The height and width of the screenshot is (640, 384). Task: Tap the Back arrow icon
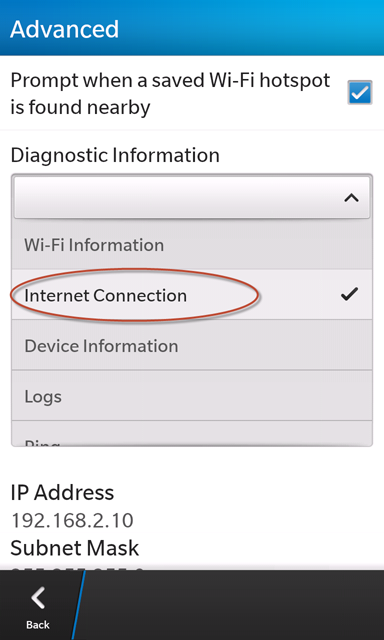click(38, 598)
